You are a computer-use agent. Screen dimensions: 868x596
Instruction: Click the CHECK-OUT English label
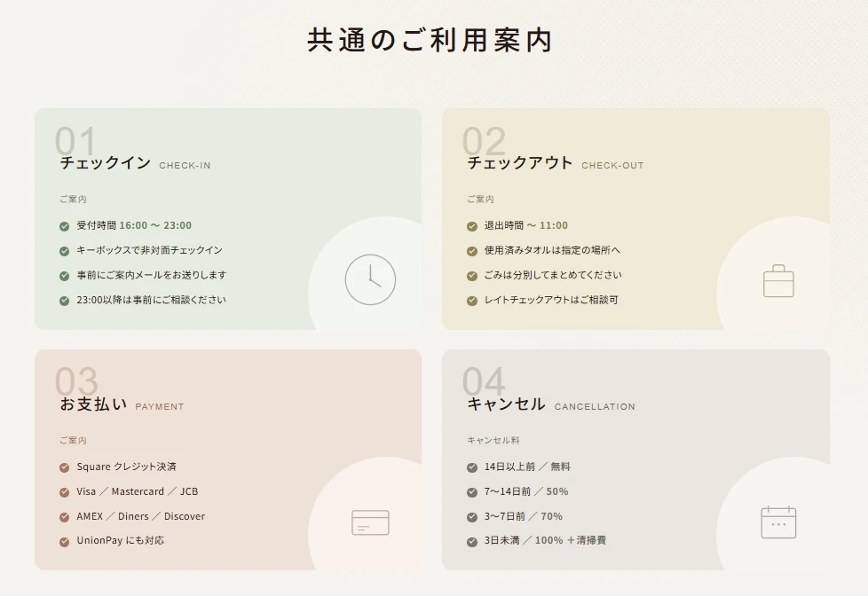click(612, 166)
